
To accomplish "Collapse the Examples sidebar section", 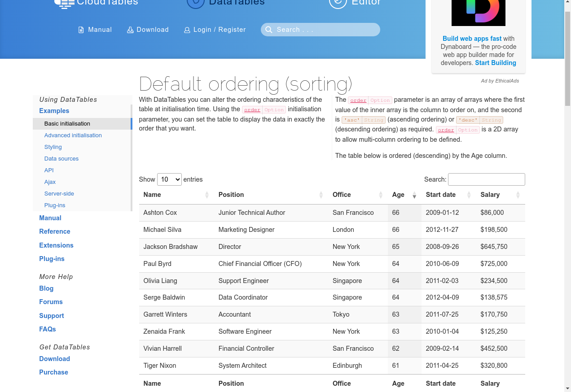I will pyautogui.click(x=54, y=111).
